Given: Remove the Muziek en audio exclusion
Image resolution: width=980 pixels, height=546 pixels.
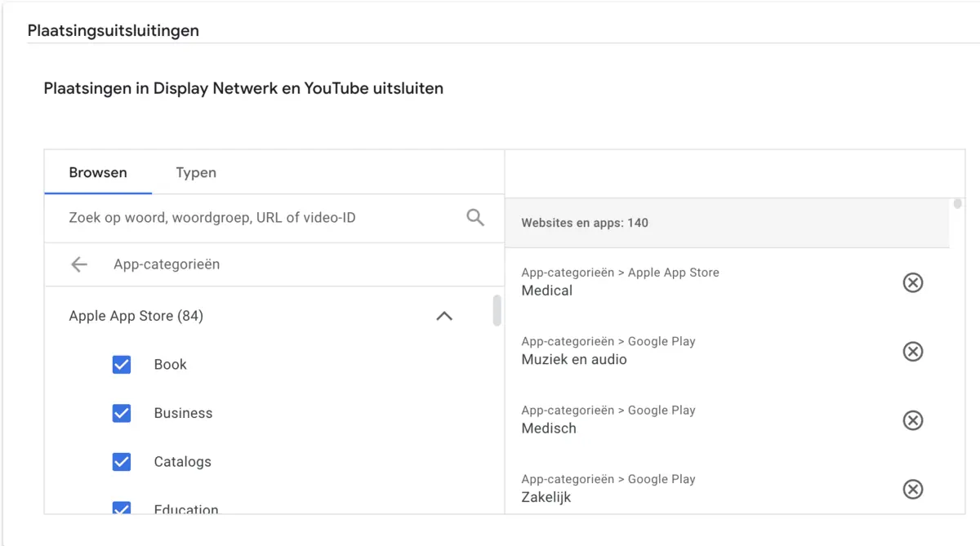Looking at the screenshot, I should (x=912, y=351).
